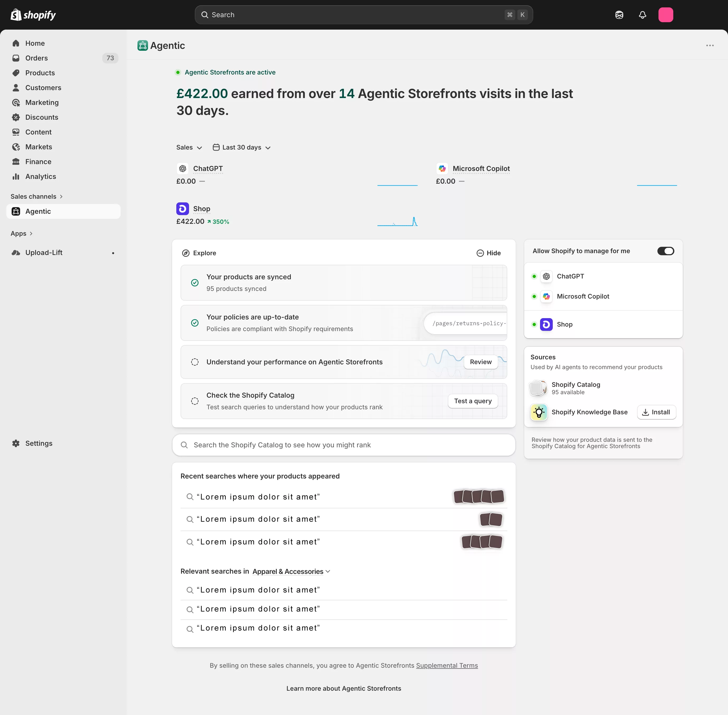Image resolution: width=728 pixels, height=715 pixels.
Task: Open the Last 30 days date range dropdown
Action: pyautogui.click(x=242, y=147)
